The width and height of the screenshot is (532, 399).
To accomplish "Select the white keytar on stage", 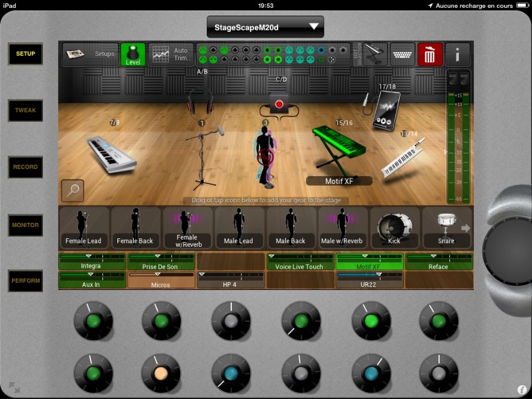I will click(403, 158).
